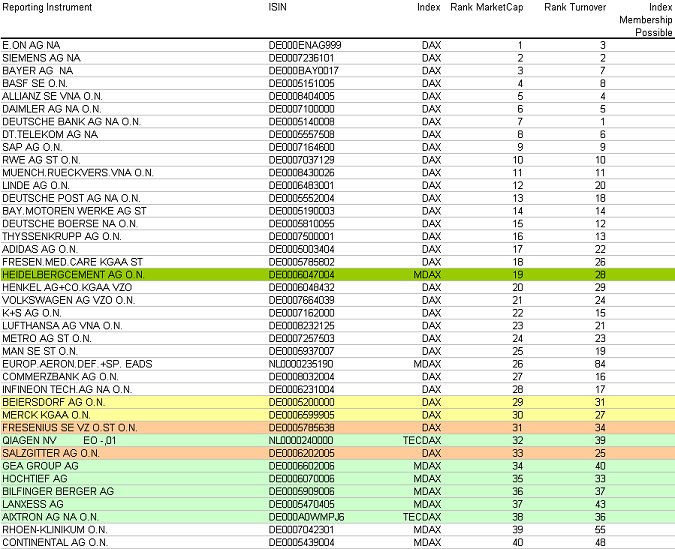Select BAY.MOTOREN WERKE AG ST cell

[x=74, y=211]
